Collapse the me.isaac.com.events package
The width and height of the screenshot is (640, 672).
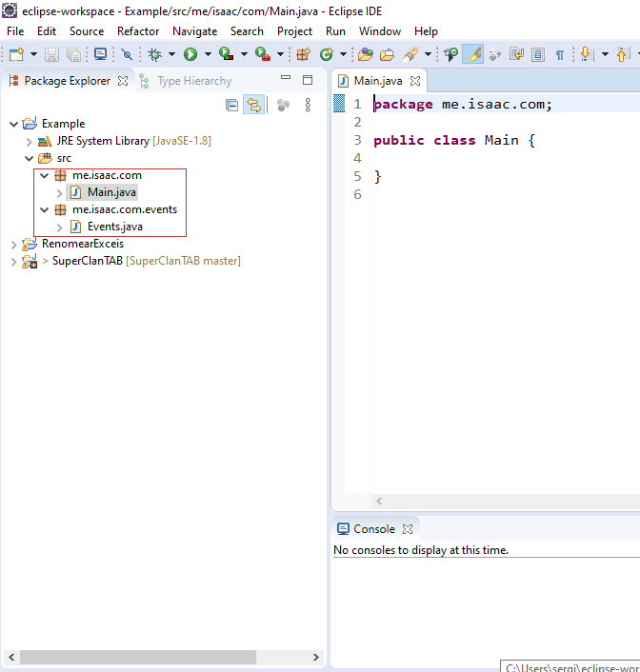click(44, 209)
